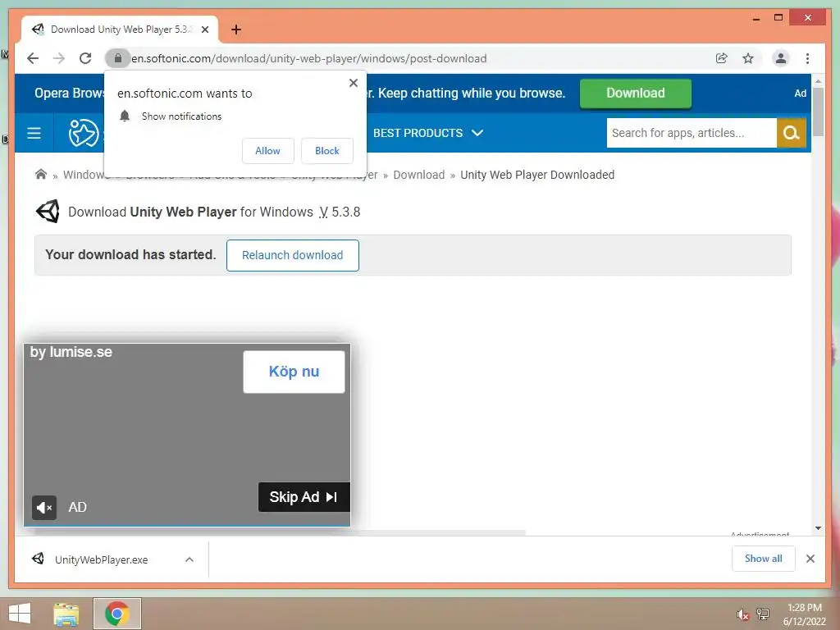
Task: Unmute the ad video
Action: [x=44, y=507]
